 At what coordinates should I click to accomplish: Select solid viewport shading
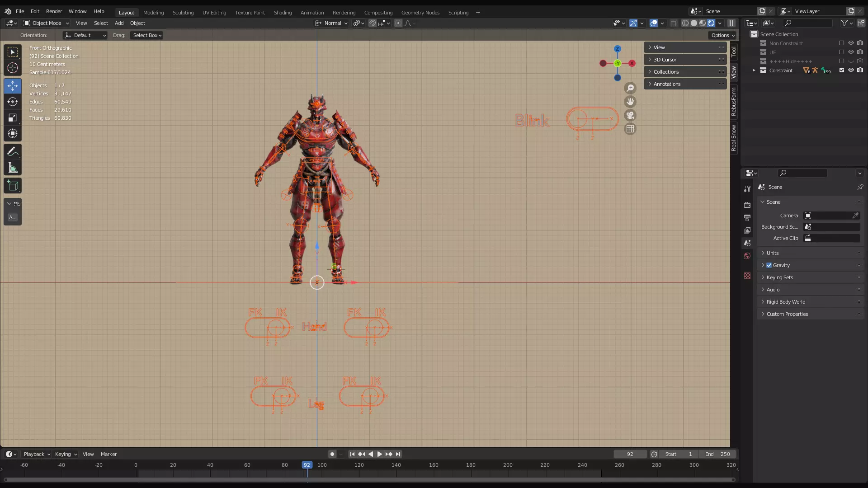(694, 23)
